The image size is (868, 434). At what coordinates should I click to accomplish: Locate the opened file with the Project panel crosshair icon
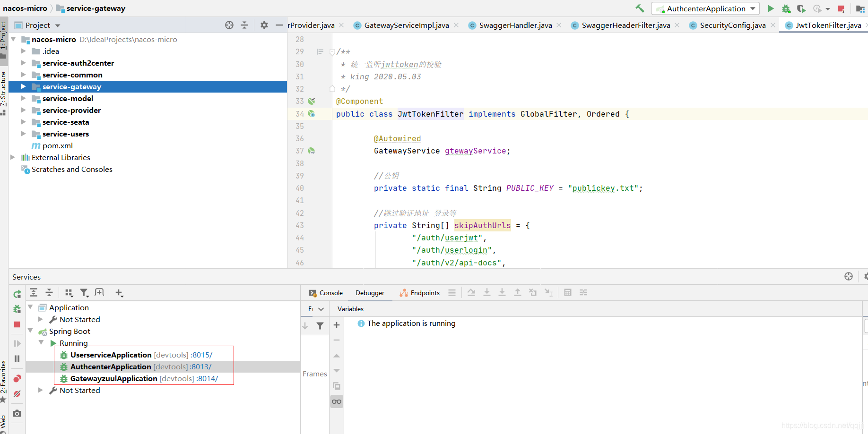tap(229, 25)
